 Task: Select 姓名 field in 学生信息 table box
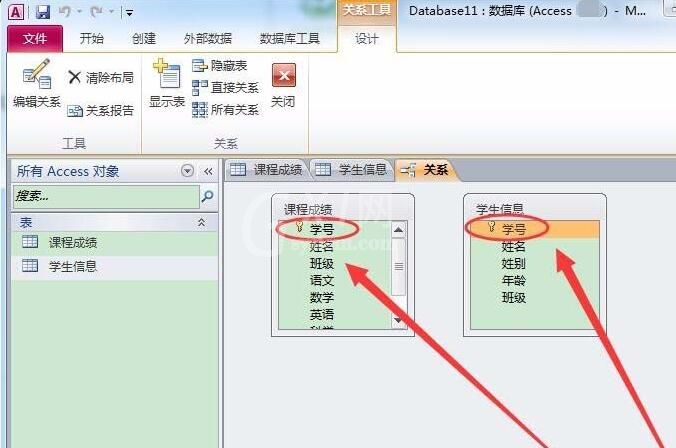[535, 247]
